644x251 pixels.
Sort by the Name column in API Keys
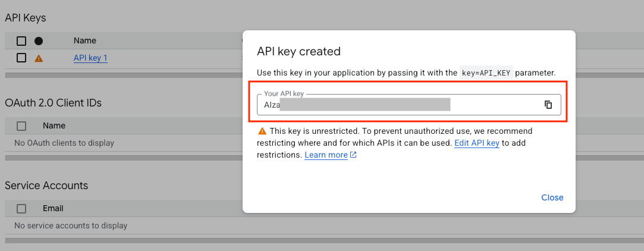pos(85,41)
